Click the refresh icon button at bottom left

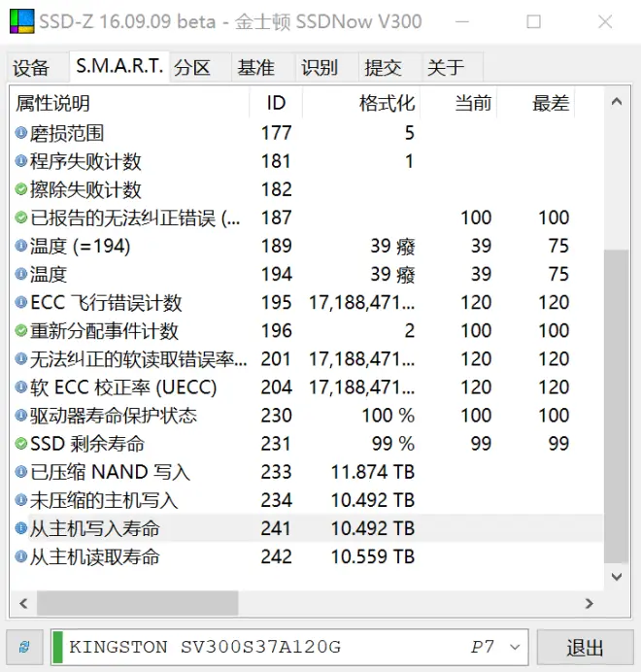click(24, 647)
